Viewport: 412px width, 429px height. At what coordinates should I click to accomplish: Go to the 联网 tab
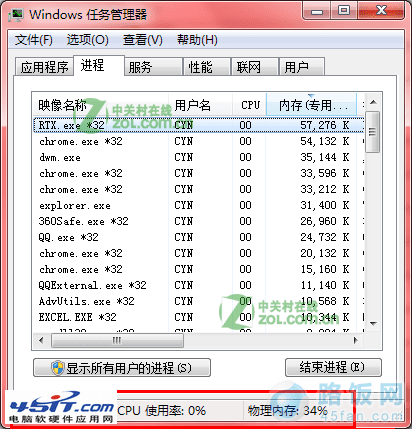pos(255,67)
